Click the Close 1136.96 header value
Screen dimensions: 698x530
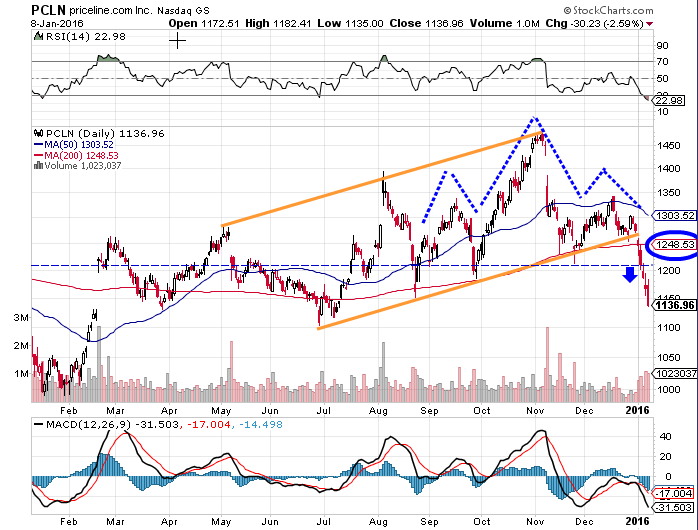[x=426, y=23]
